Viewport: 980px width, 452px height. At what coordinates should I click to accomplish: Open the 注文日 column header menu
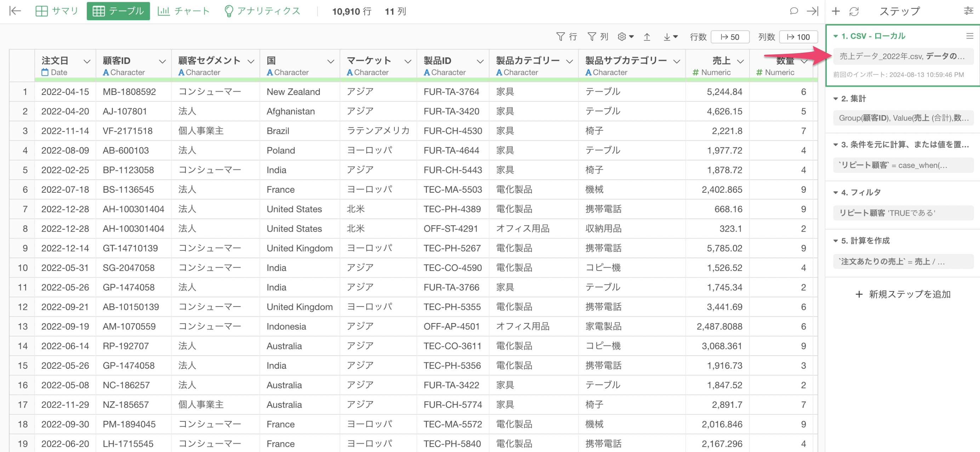[87, 61]
